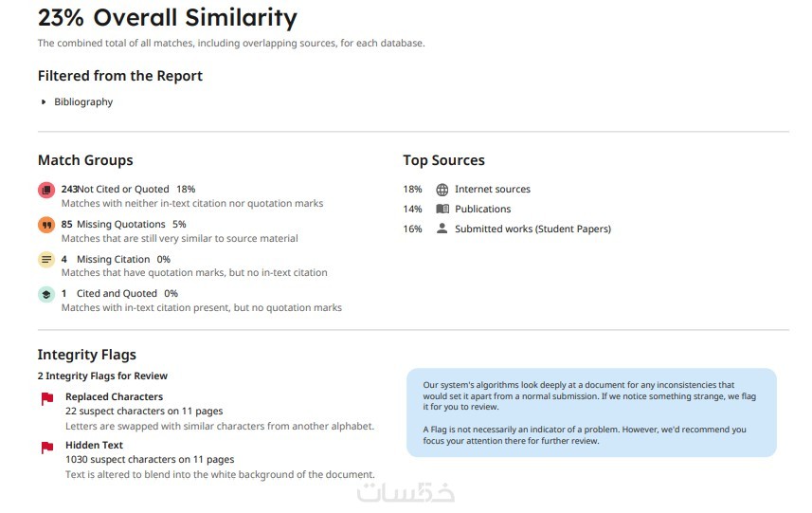Click the Internet sources globe icon
The height and width of the screenshot is (513, 812).
pyautogui.click(x=442, y=190)
